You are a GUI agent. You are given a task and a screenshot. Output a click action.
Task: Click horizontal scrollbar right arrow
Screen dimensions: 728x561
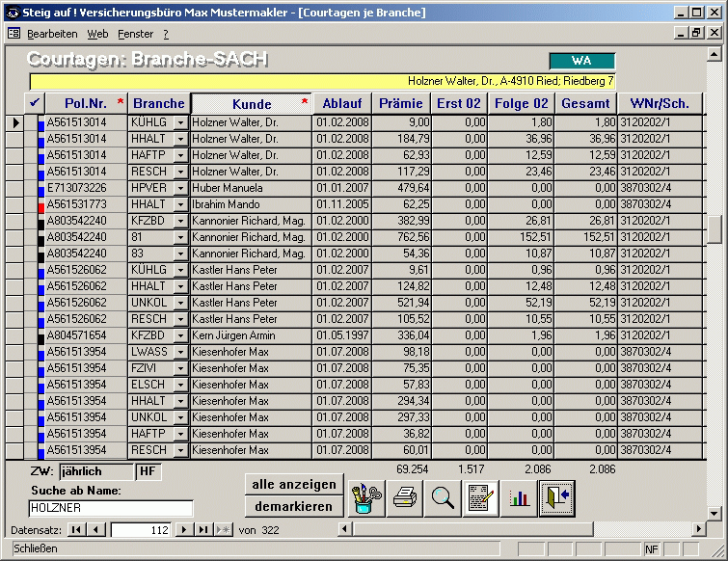[699, 529]
